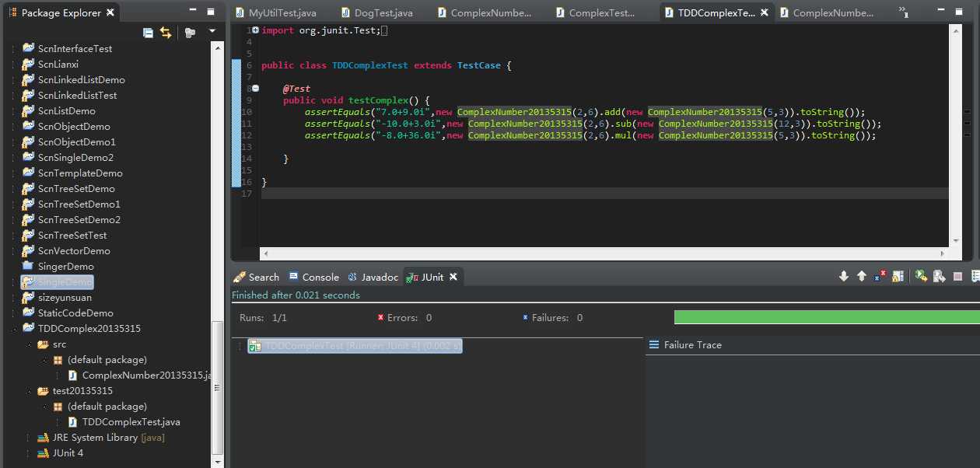Open TDDComplexTest.java in Package Explorer
This screenshot has width=980, height=468.
tap(124, 421)
